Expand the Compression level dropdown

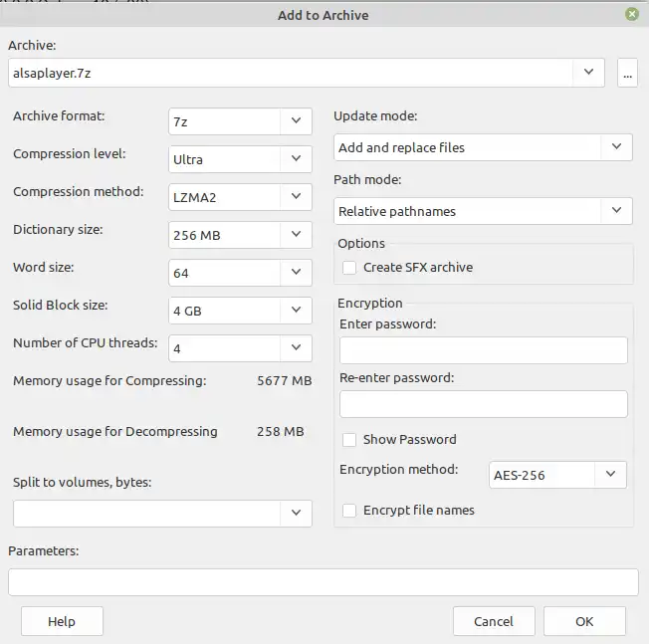coord(296,159)
